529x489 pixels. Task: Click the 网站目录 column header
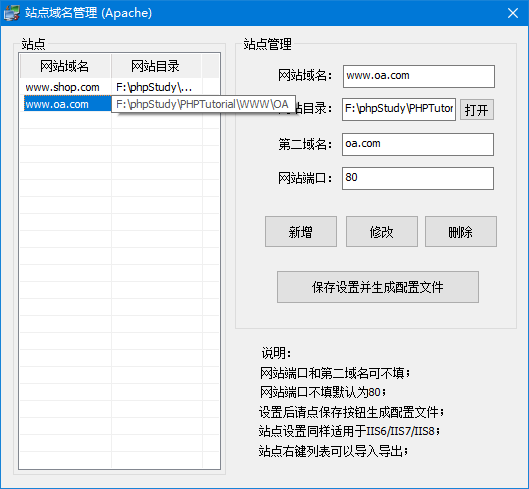tap(156, 66)
